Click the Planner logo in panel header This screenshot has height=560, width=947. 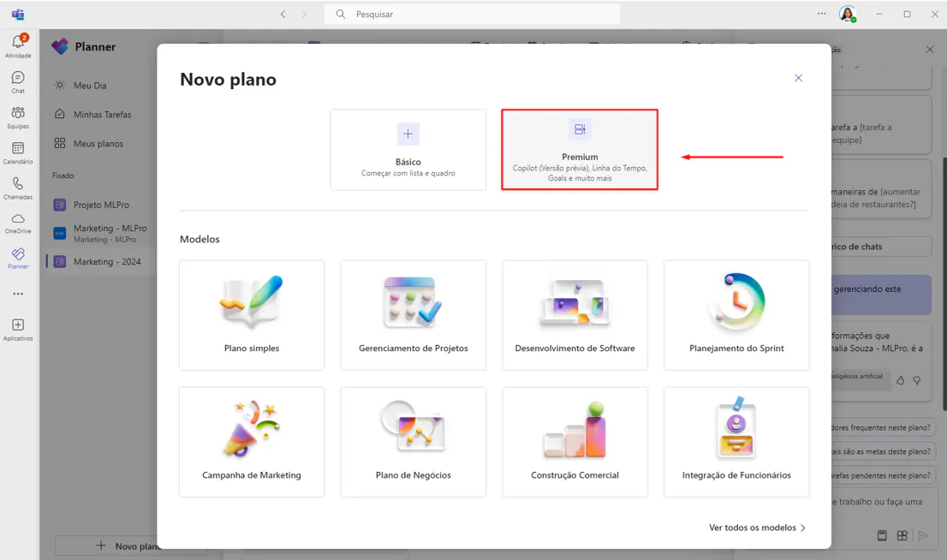60,46
